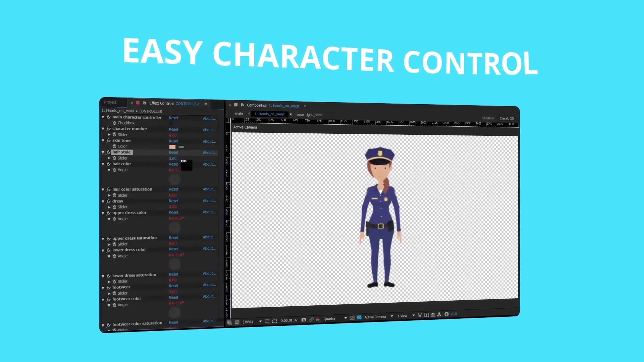
Task: Click Reset button for hair style
Action: coord(173,152)
